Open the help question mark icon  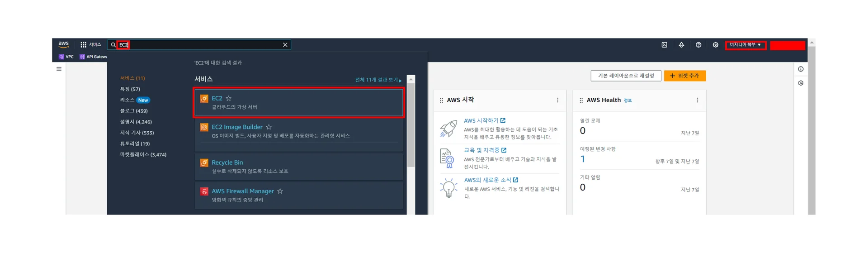pos(698,45)
